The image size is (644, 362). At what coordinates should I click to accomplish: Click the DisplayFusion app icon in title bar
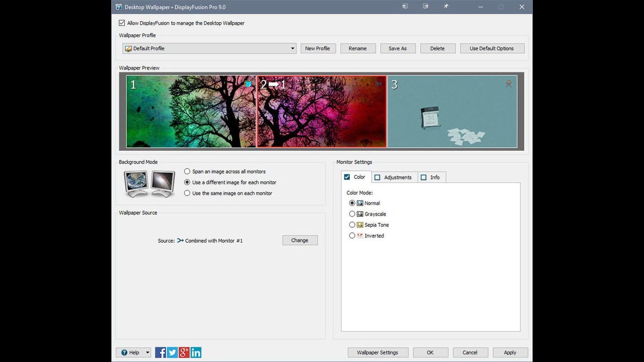tap(119, 7)
